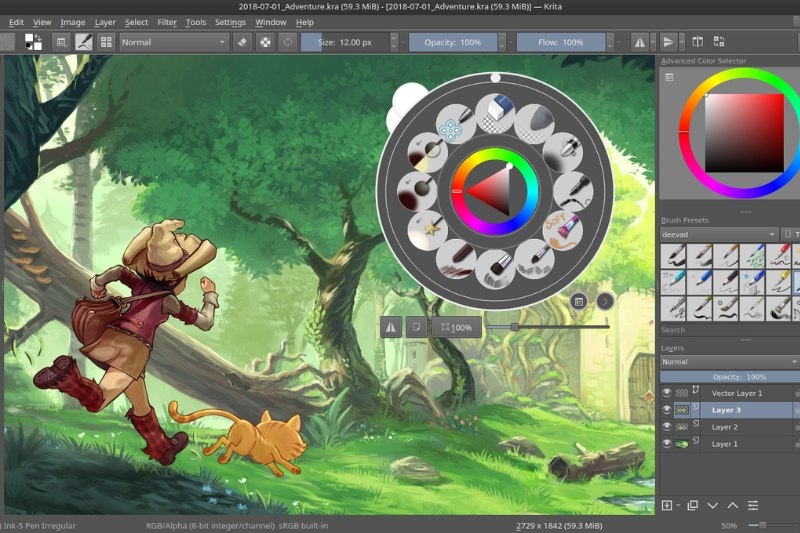
Task: Click the 100% zoom reset button
Action: 457,327
